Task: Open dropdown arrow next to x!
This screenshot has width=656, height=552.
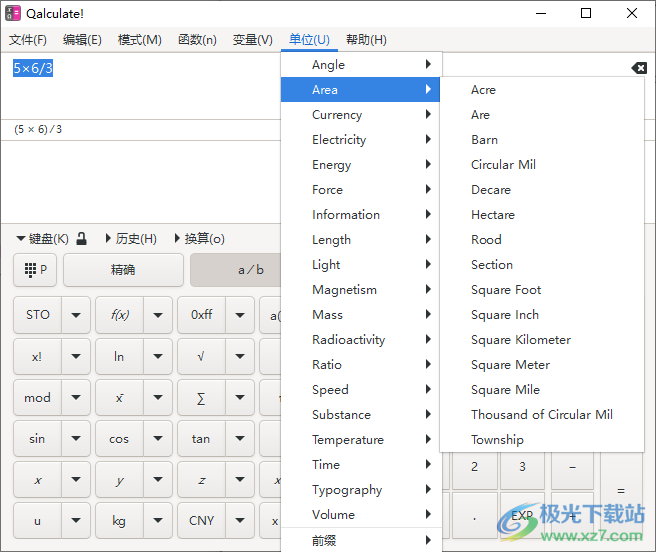Action: click(76, 356)
